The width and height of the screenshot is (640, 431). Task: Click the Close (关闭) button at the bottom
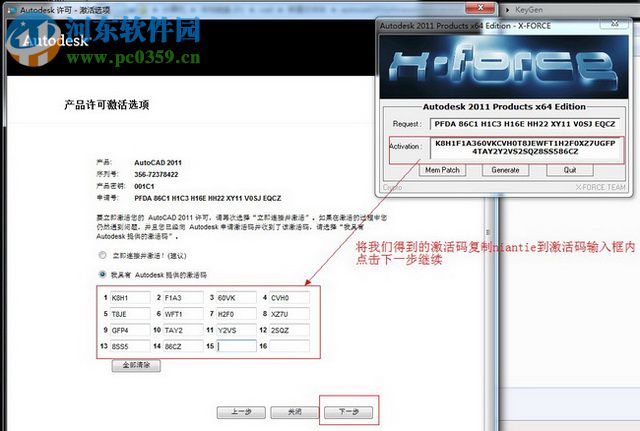click(x=294, y=412)
